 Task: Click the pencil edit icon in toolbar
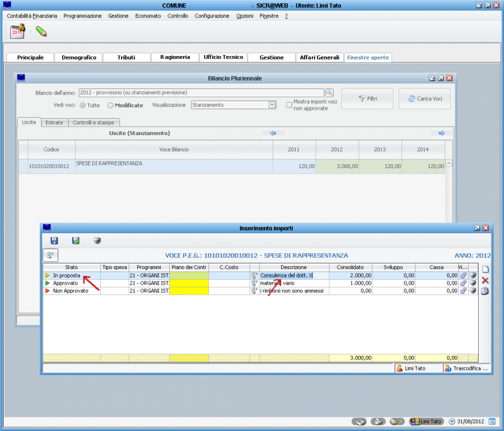click(41, 31)
